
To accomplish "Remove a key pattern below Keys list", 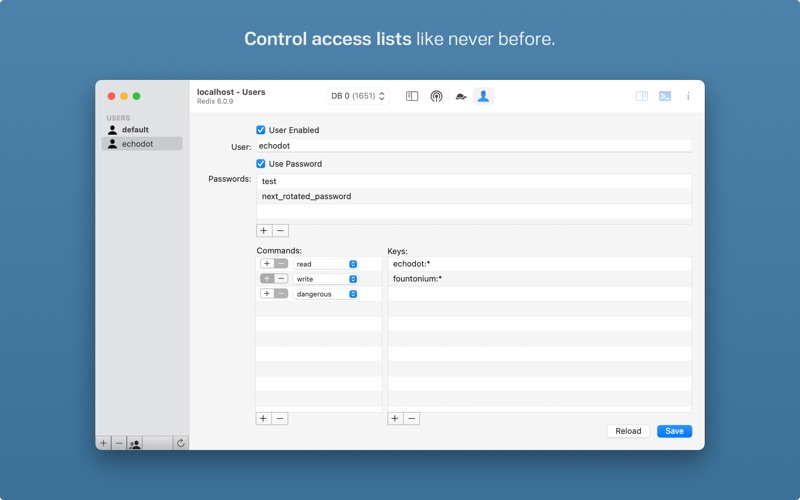I will pos(411,418).
